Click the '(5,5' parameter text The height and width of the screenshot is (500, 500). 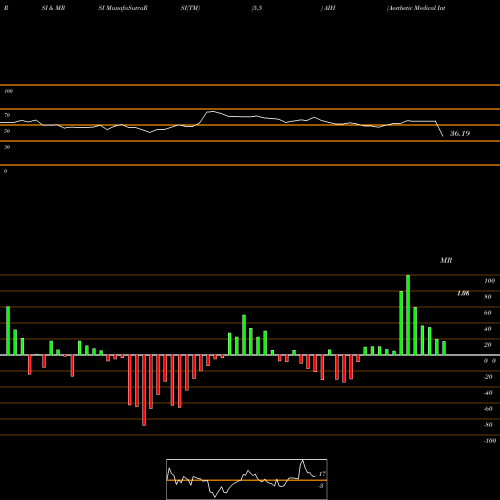257,8
